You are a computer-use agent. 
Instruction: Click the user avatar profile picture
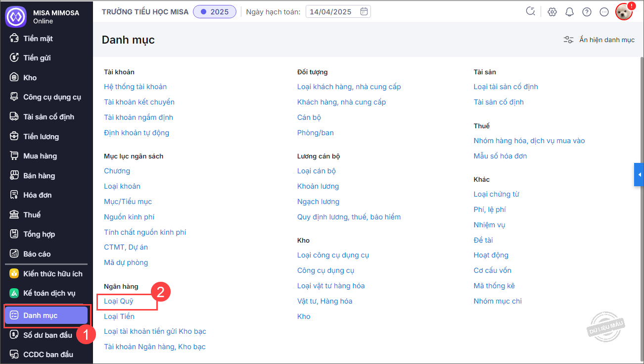point(624,12)
